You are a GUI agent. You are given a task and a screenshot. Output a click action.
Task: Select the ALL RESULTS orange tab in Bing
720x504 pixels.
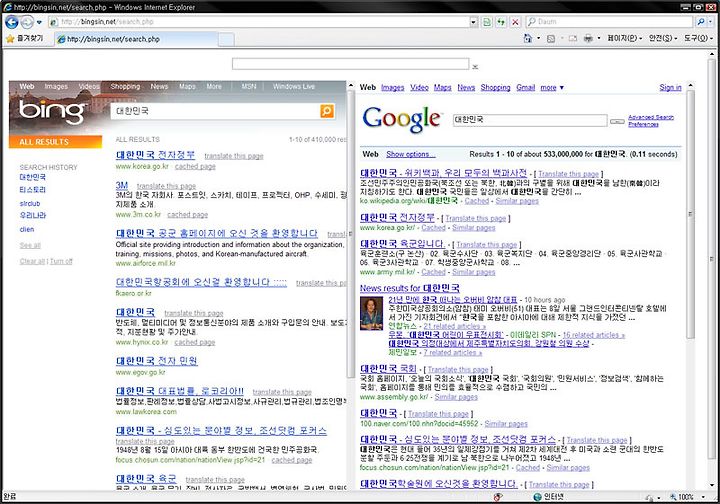click(x=55, y=142)
